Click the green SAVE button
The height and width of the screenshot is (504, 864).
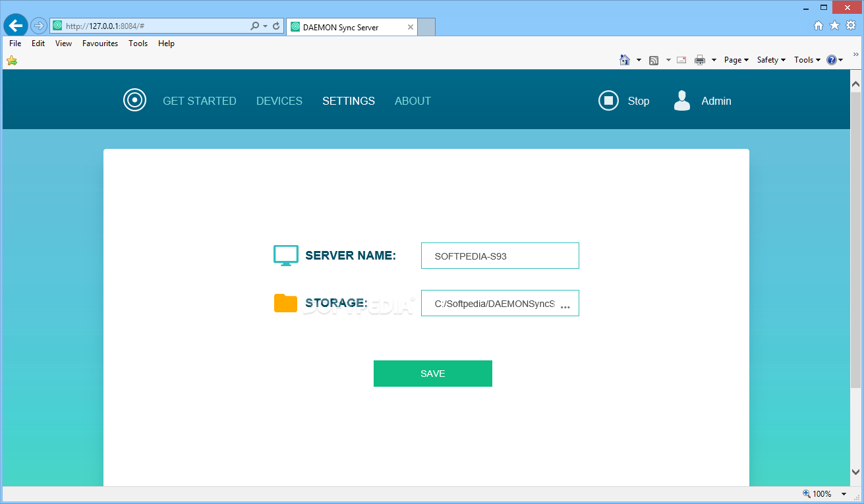click(x=433, y=374)
